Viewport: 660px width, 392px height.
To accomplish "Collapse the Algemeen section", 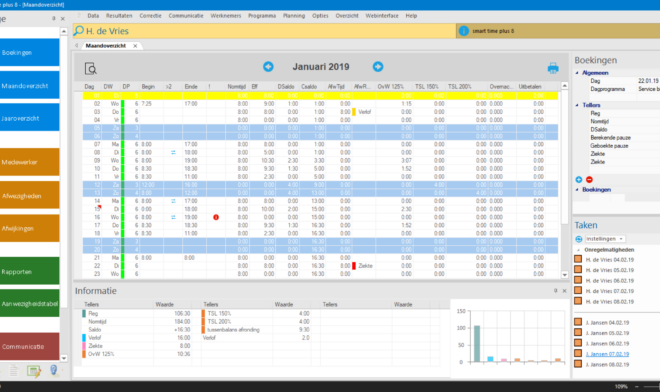I will click(x=577, y=73).
